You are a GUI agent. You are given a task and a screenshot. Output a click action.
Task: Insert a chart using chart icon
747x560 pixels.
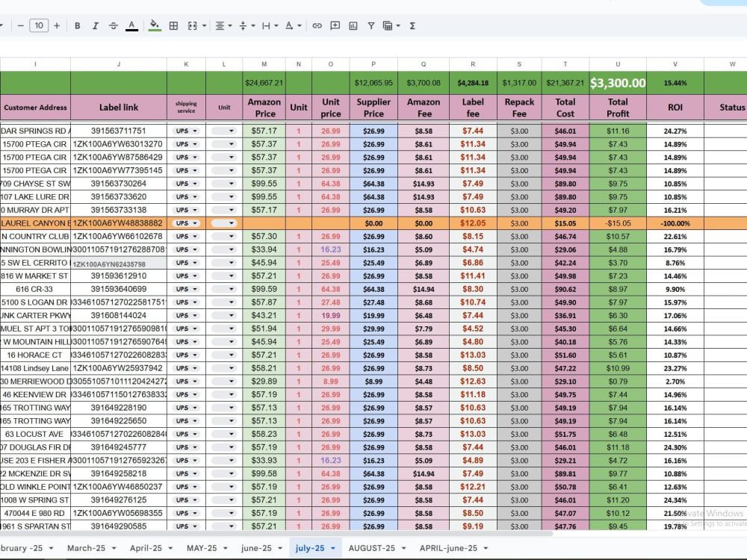353,25
